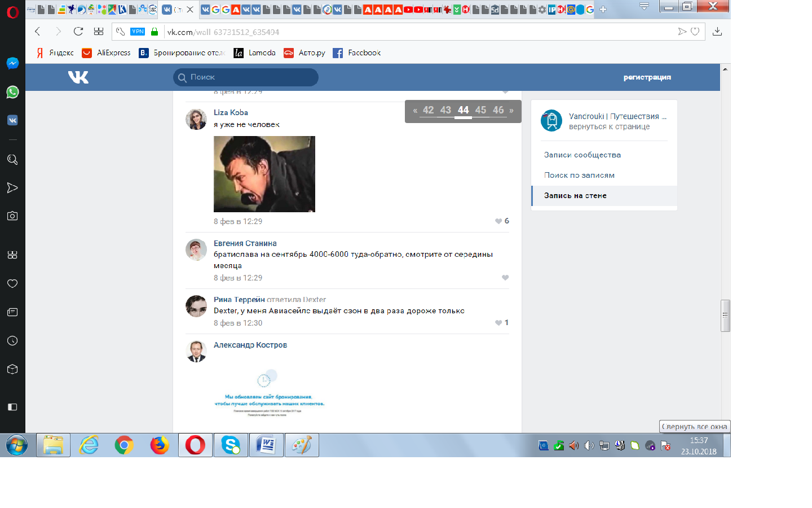Like Евгения Станина's comment
The image size is (812, 508).
[505, 278]
